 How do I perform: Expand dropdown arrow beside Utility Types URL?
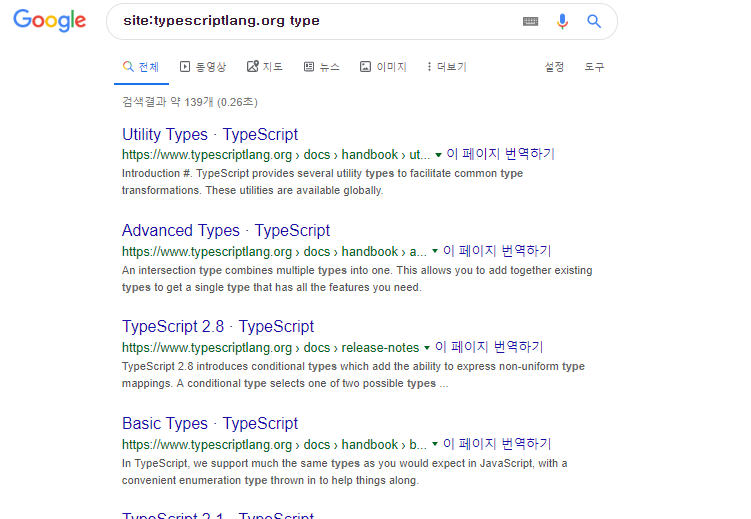click(x=438, y=155)
